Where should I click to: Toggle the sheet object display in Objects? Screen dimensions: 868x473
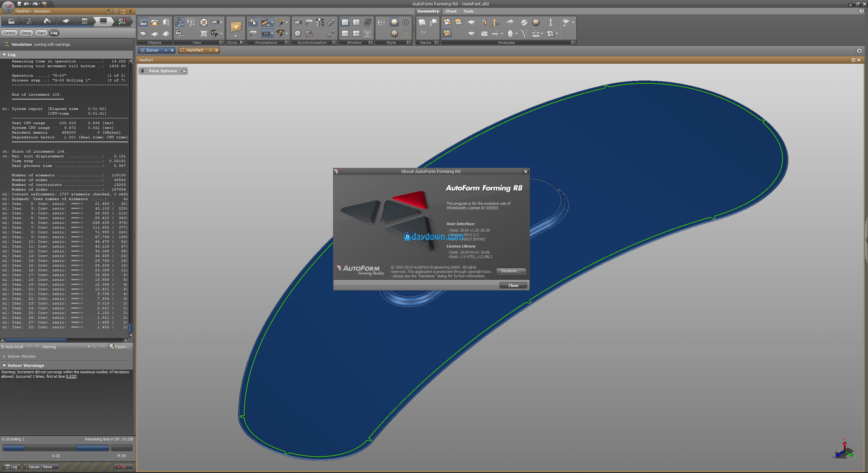click(x=143, y=33)
